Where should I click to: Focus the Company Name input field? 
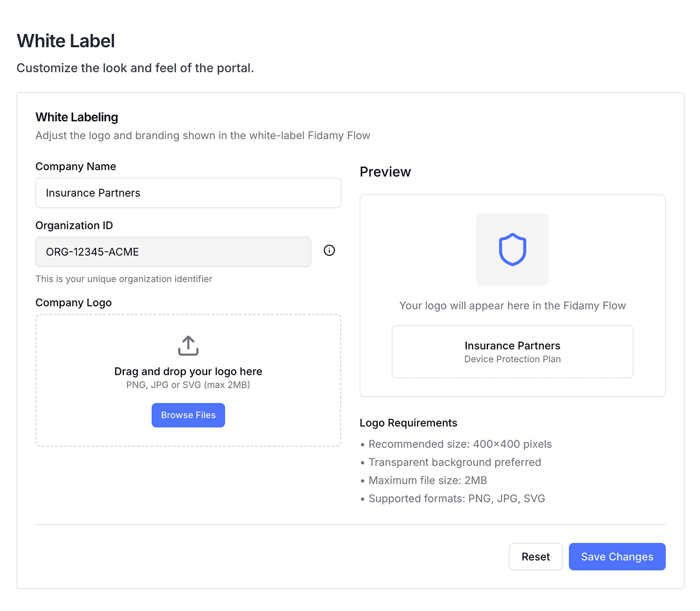pyautogui.click(x=188, y=193)
